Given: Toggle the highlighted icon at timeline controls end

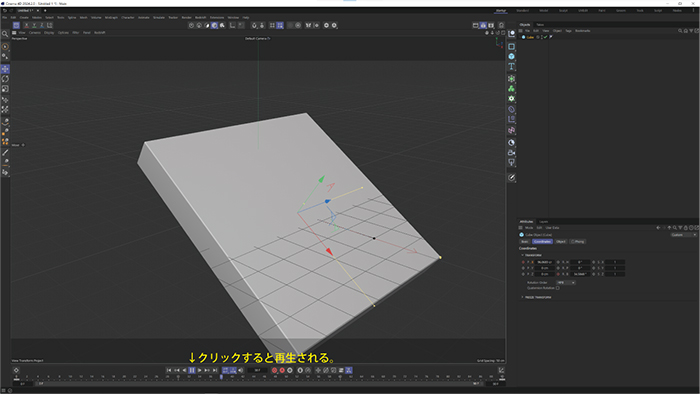Looking at the screenshot, I should (x=349, y=370).
